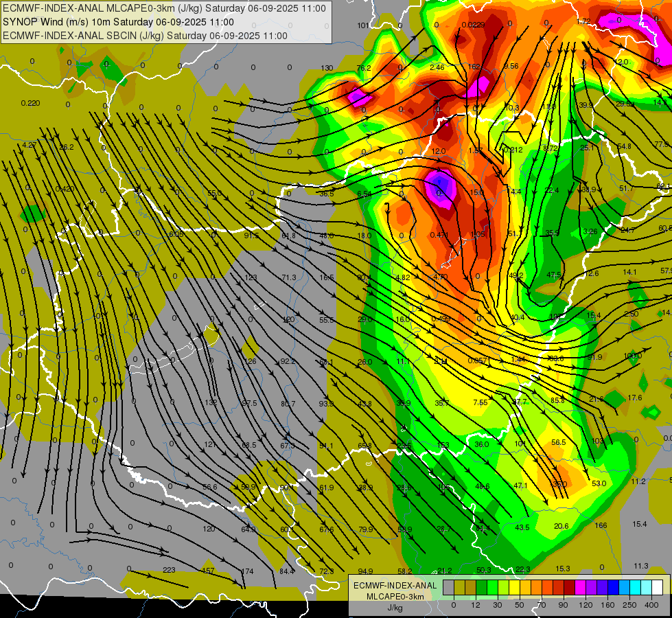Click the legend tick label 250
The width and height of the screenshot is (672, 618).
629,605
